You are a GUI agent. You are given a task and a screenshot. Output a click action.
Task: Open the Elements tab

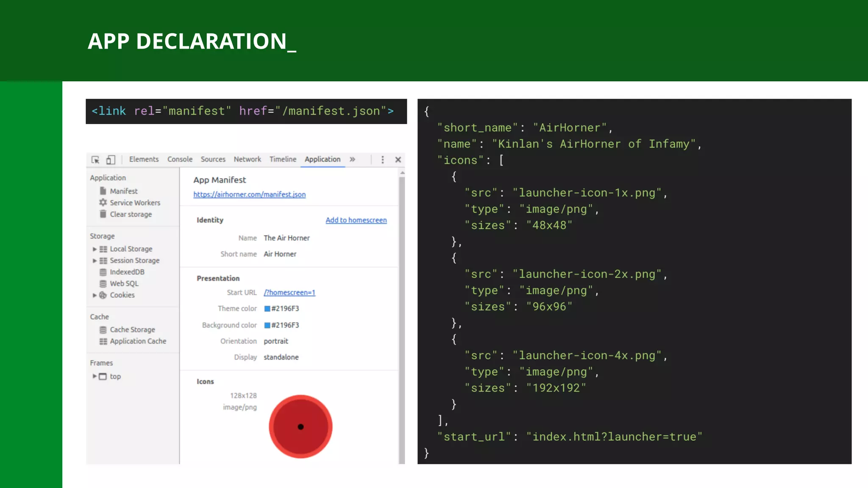(144, 159)
